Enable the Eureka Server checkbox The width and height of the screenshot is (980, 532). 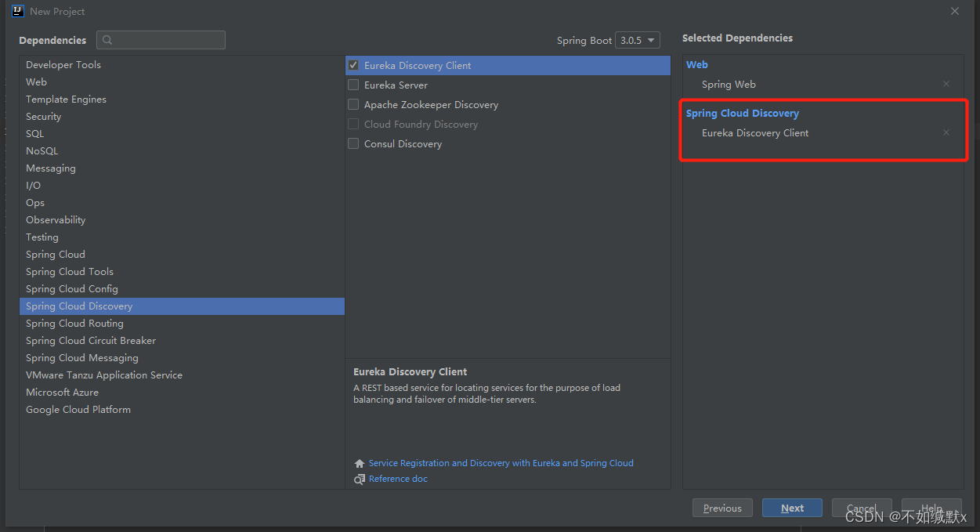(x=353, y=85)
